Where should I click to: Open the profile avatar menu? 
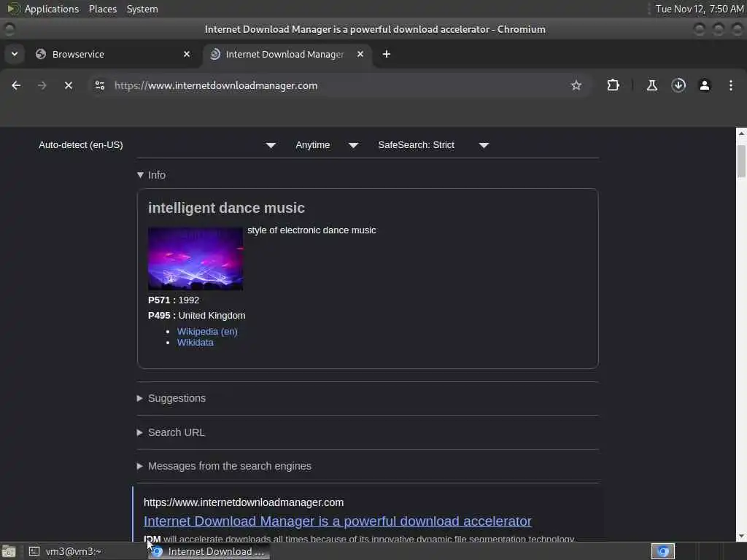[705, 86]
